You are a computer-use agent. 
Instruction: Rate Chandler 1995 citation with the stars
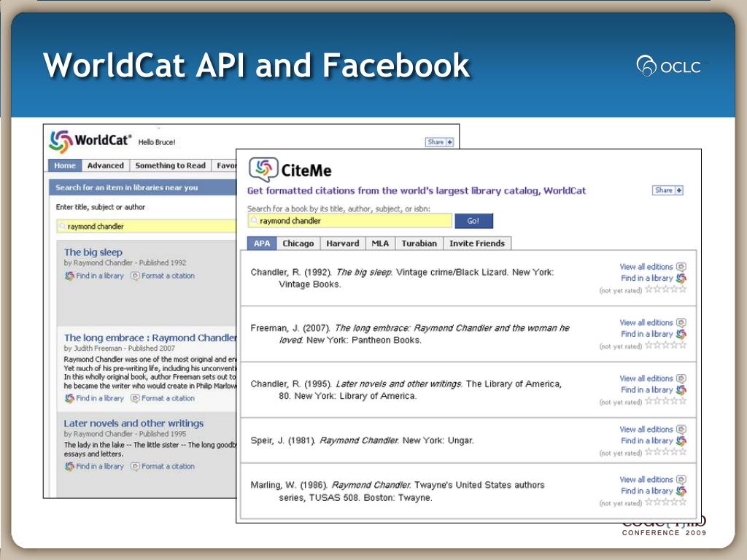[665, 401]
